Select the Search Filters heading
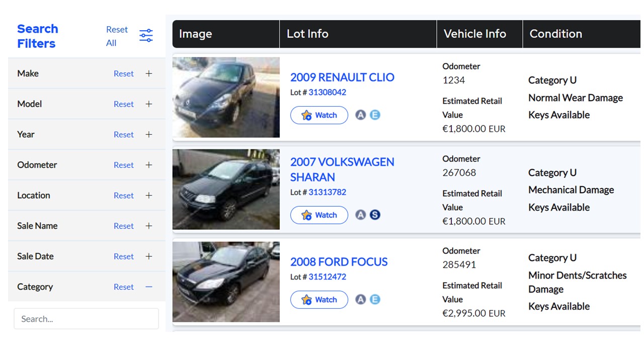Viewport: 644px width, 362px height. (x=38, y=36)
